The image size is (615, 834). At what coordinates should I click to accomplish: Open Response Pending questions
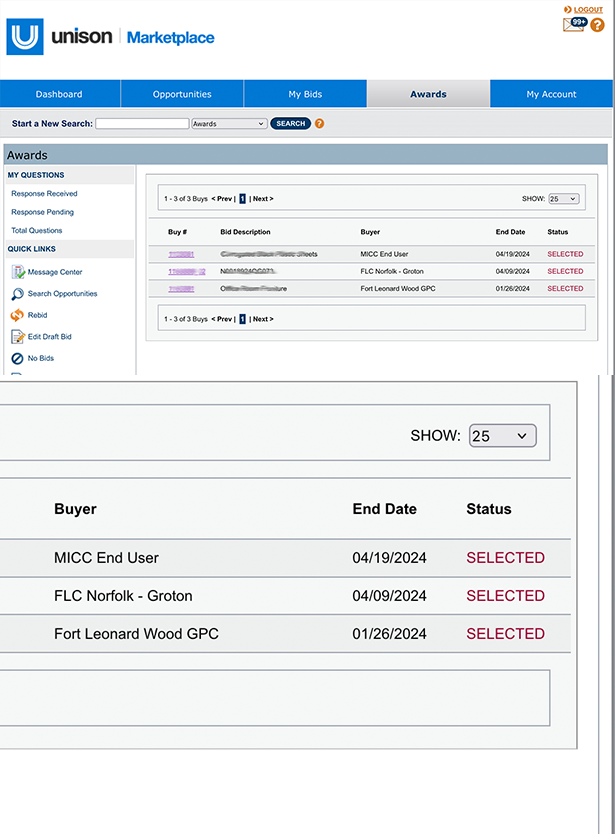click(43, 212)
